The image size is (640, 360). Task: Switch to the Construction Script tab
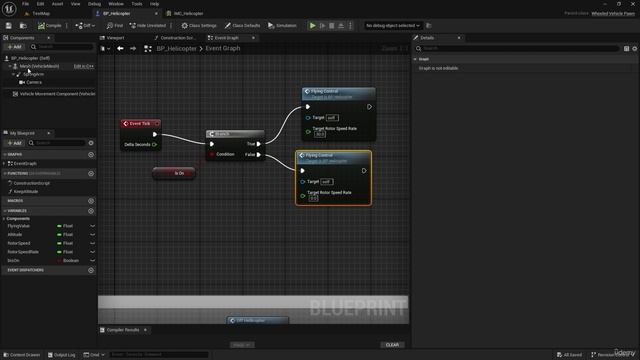tap(178, 38)
